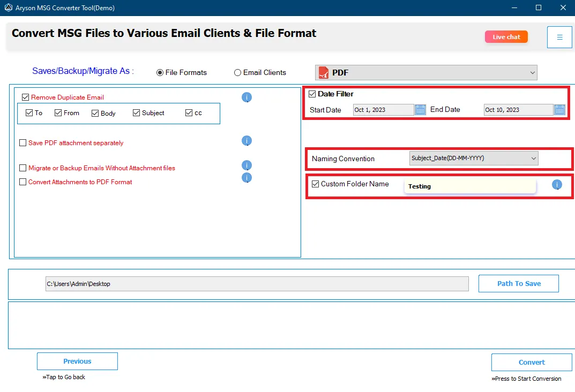
Task: Click the End Date calendar icon
Action: coord(559,110)
